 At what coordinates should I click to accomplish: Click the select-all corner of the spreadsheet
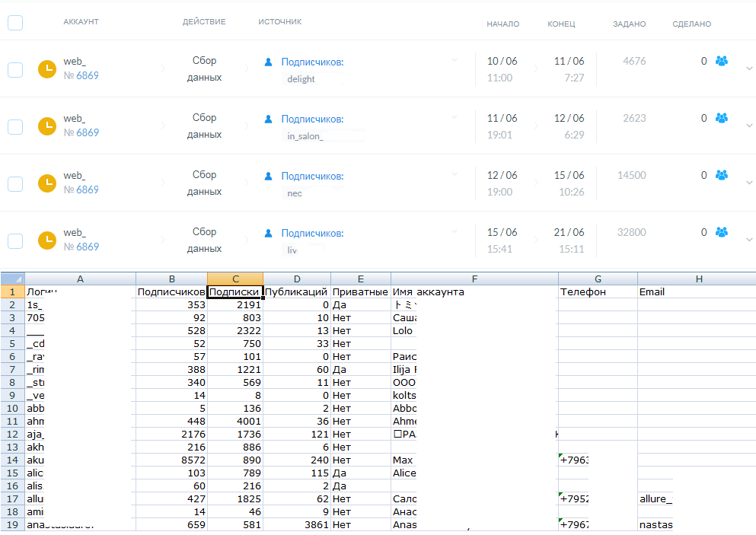[12, 279]
